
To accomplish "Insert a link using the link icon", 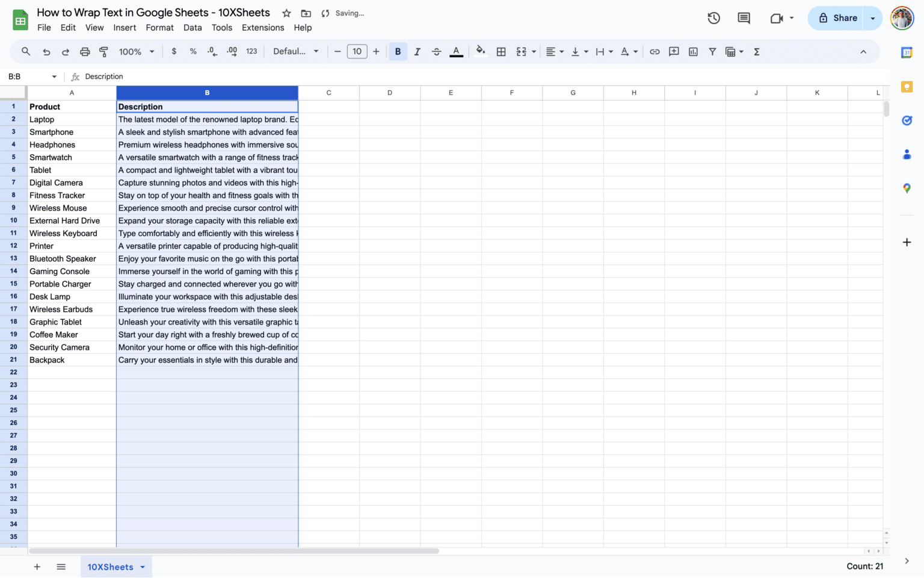I will 655,51.
